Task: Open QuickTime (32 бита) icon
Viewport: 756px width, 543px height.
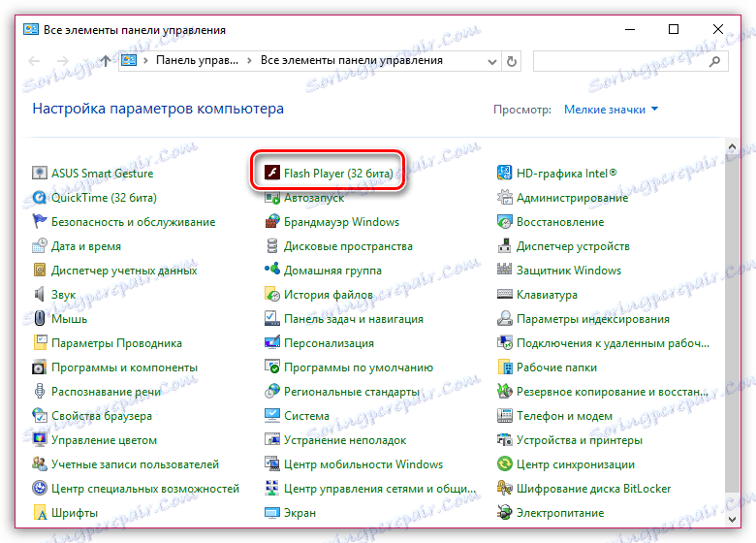Action: [x=40, y=197]
